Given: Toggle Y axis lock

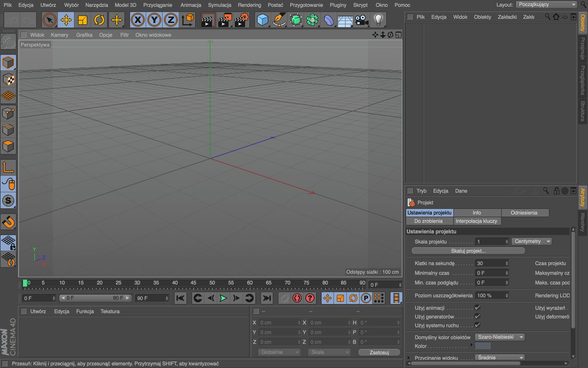Looking at the screenshot, I should [x=154, y=20].
